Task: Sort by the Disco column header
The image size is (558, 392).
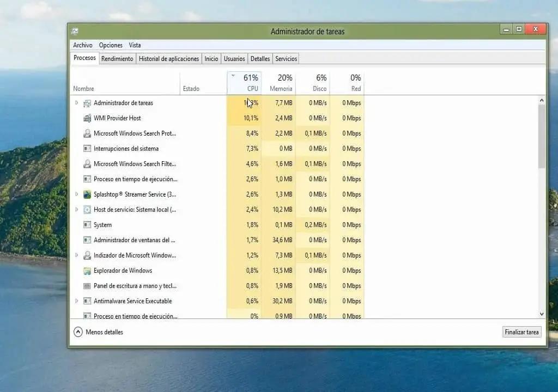Action: click(x=313, y=83)
